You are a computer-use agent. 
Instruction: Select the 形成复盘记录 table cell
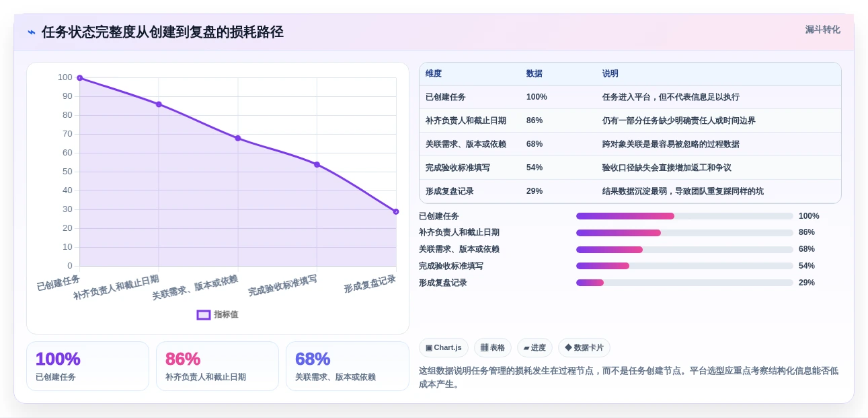(x=450, y=191)
